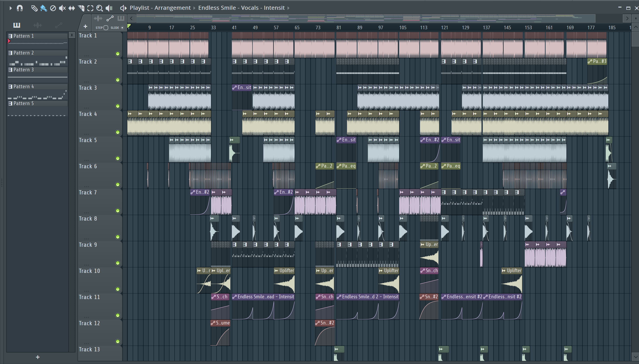Select the Playback speaker tool
Viewport: 639px width, 364px height.
click(109, 8)
